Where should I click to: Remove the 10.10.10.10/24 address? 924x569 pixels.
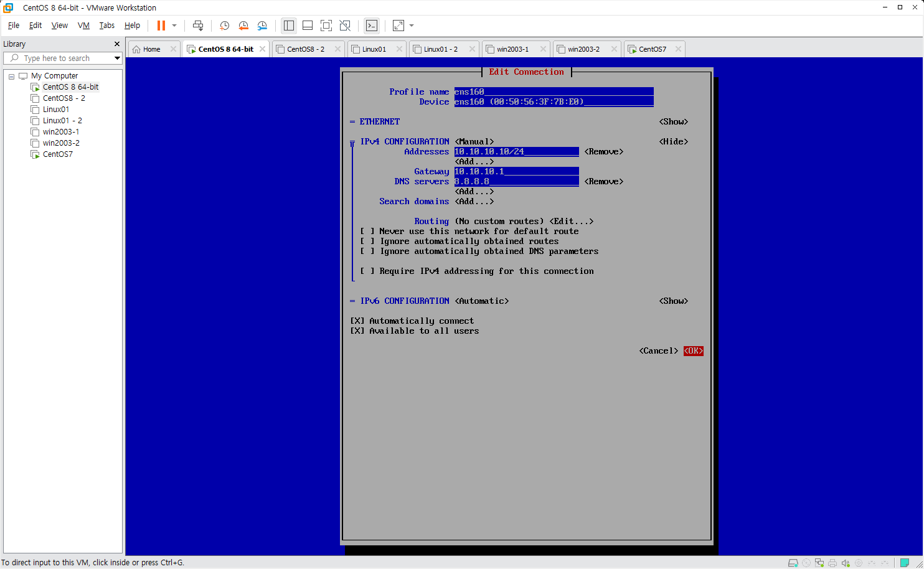point(604,152)
